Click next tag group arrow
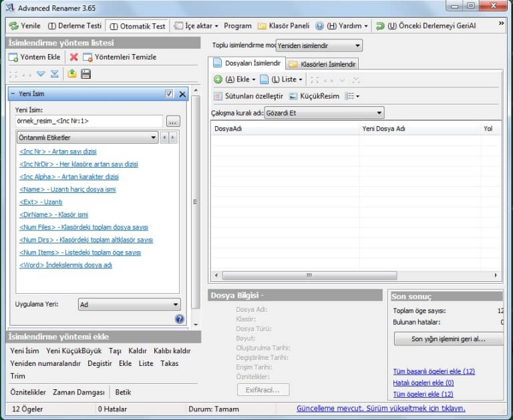This screenshot has height=420, width=513. click(x=173, y=138)
